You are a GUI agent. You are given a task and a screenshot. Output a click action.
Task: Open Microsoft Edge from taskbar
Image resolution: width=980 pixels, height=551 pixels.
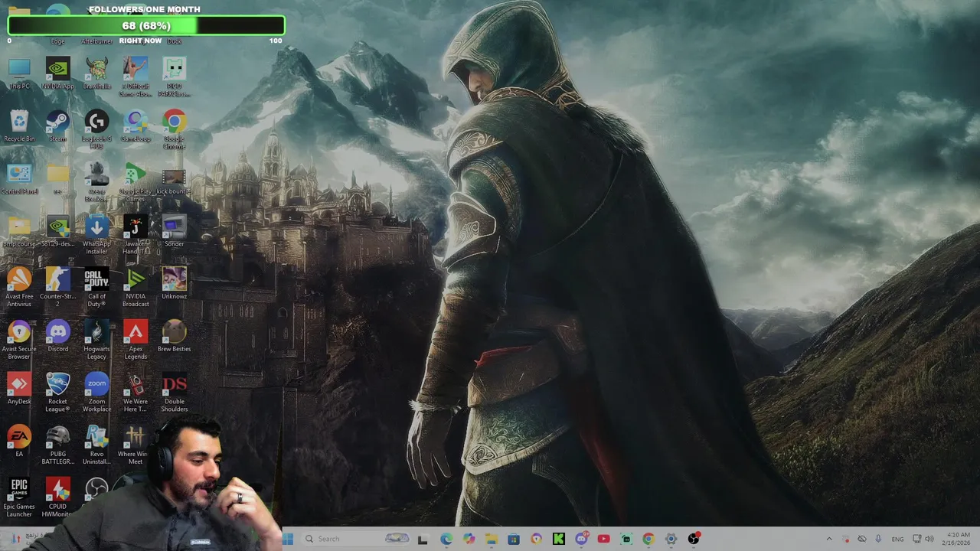pos(446,539)
